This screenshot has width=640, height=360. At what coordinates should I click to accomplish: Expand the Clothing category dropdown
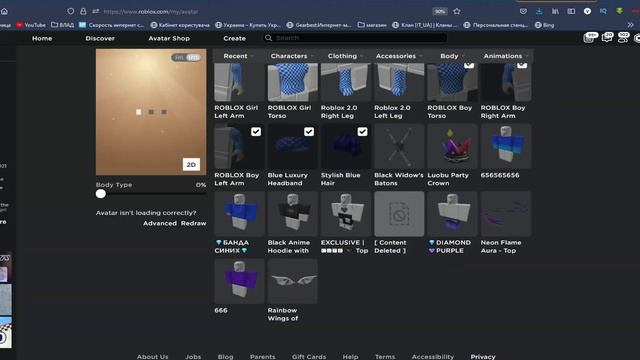coord(345,56)
